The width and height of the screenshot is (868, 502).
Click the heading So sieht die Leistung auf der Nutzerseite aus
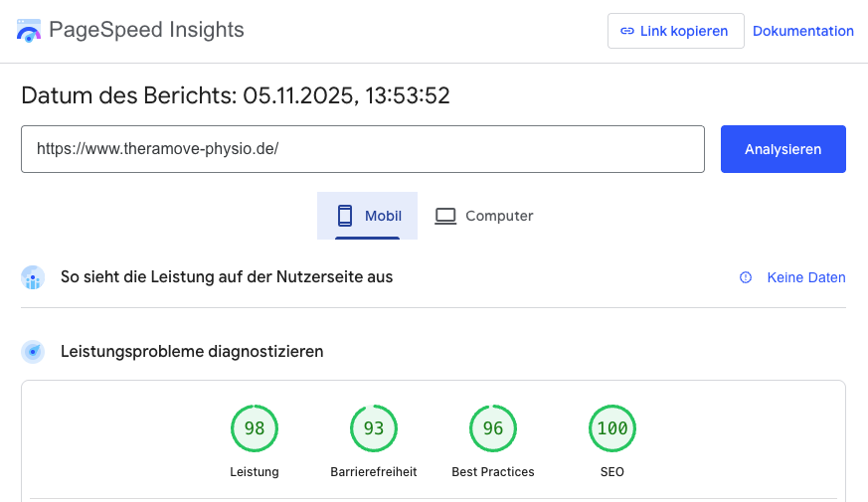point(227,276)
